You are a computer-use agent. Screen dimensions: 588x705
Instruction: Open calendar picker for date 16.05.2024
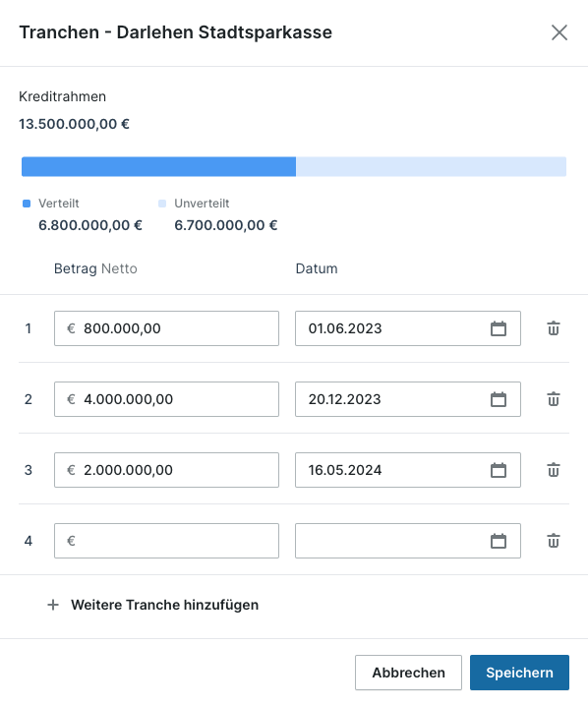(x=499, y=470)
